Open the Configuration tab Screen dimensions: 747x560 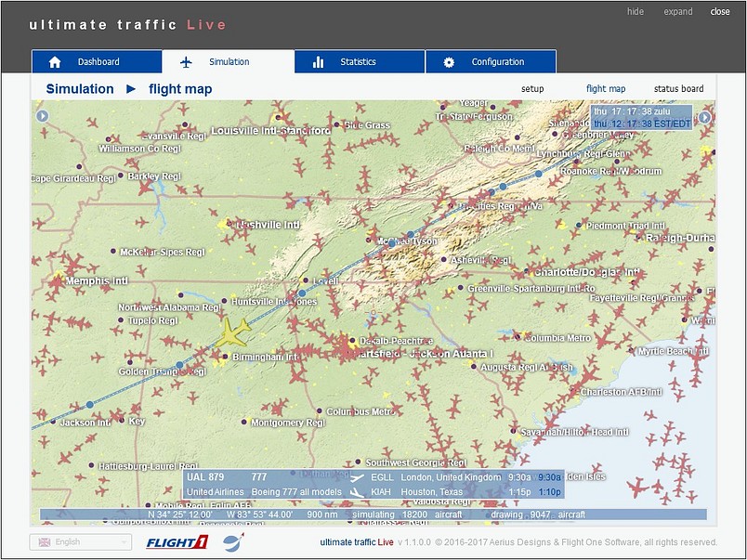pyautogui.click(x=491, y=61)
